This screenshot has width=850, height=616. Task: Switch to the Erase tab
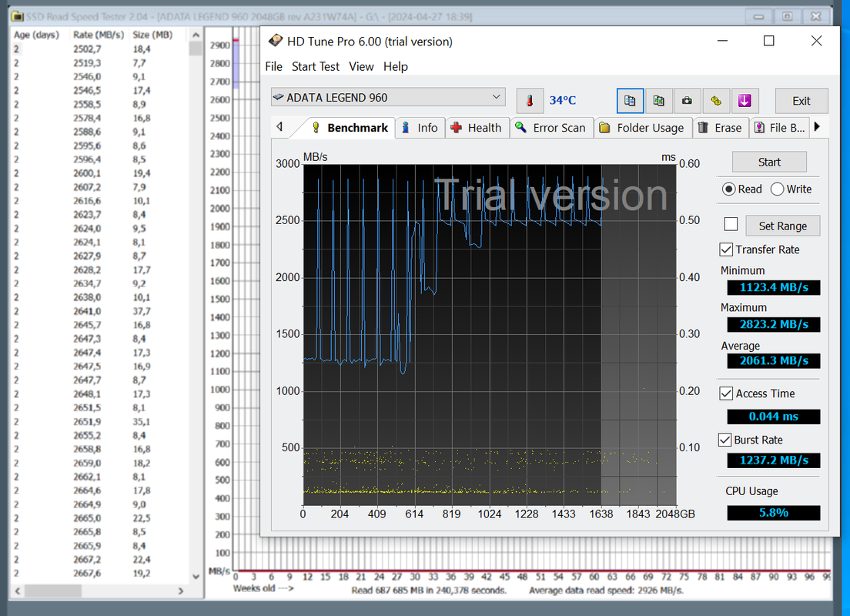(x=721, y=127)
